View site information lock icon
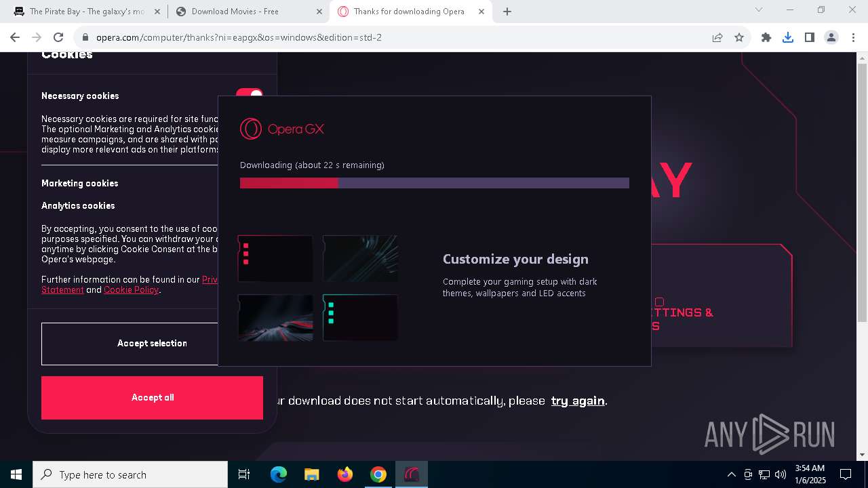 point(85,37)
